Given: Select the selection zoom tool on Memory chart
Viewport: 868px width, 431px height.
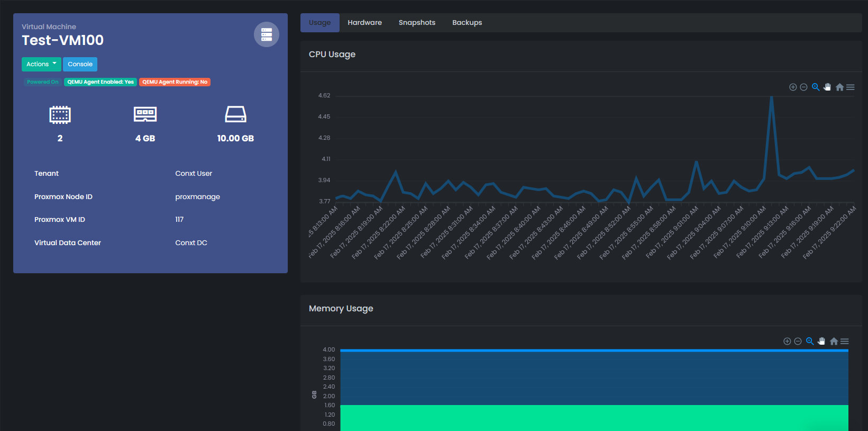Looking at the screenshot, I should coord(810,342).
